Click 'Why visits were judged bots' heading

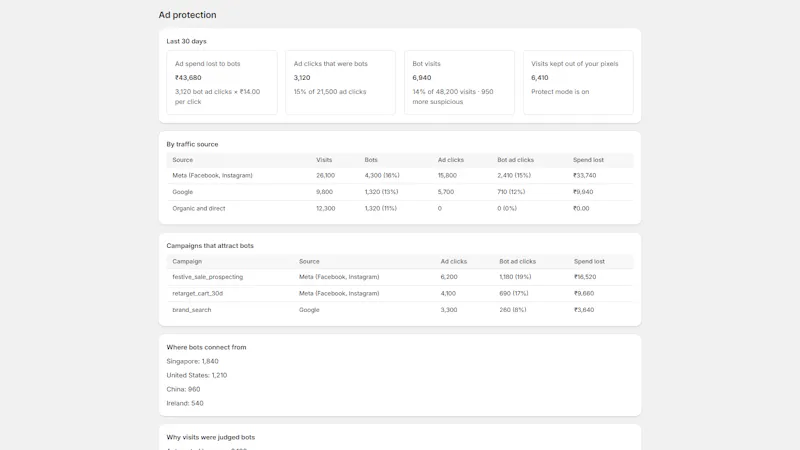(211, 437)
